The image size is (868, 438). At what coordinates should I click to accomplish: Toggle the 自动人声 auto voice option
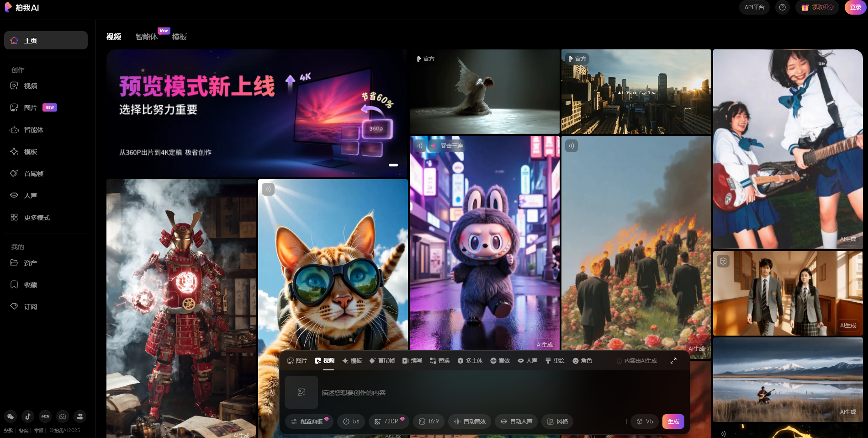coord(516,422)
